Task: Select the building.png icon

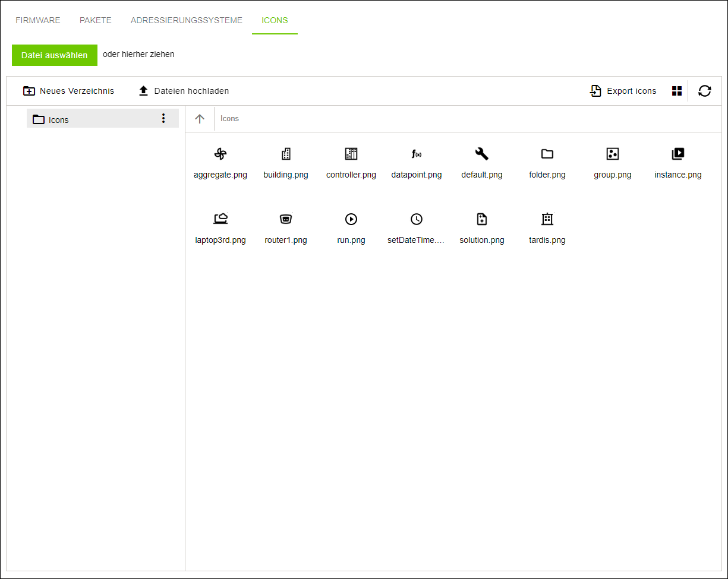Action: (x=286, y=154)
